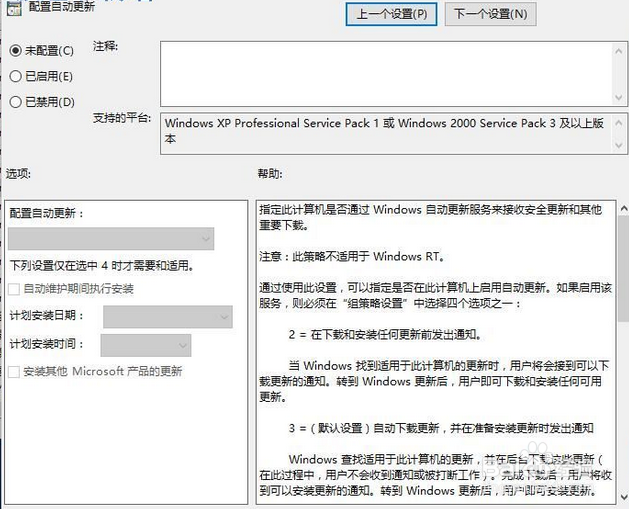Go to 下一个设置(N)

point(490,14)
